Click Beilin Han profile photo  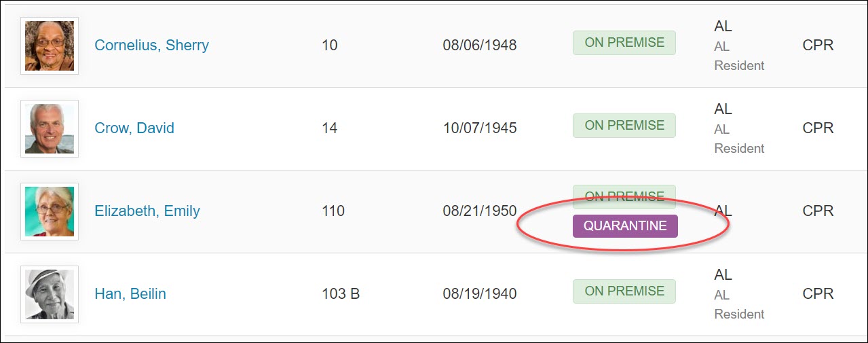[50, 294]
